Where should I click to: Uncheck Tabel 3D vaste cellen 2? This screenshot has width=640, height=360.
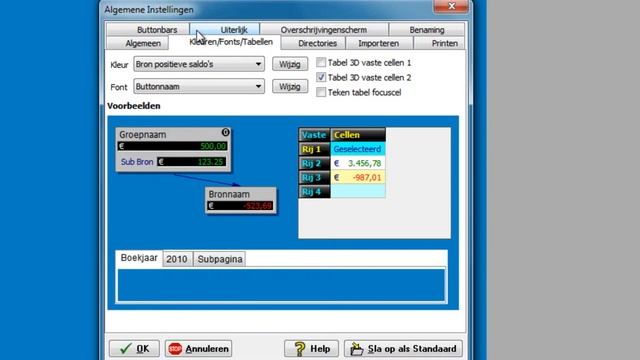click(321, 77)
